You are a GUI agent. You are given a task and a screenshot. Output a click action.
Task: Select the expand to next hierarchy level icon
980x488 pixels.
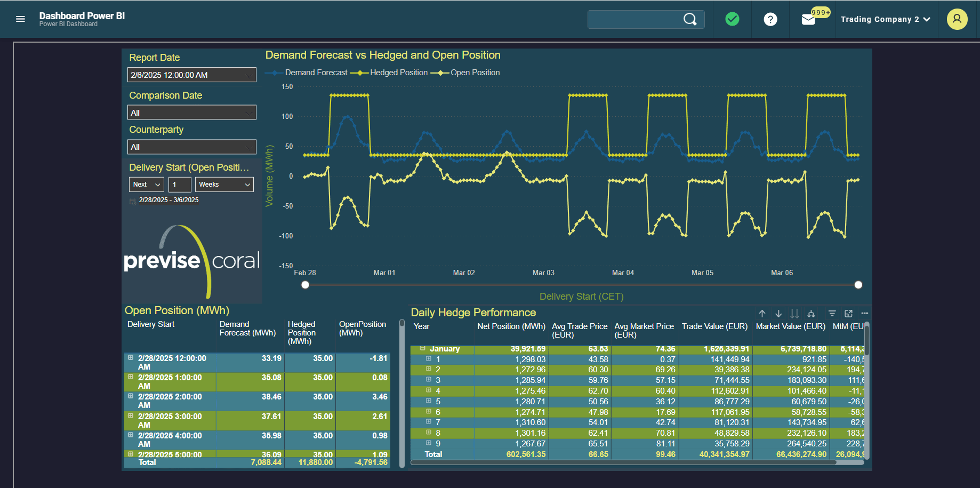click(810, 314)
